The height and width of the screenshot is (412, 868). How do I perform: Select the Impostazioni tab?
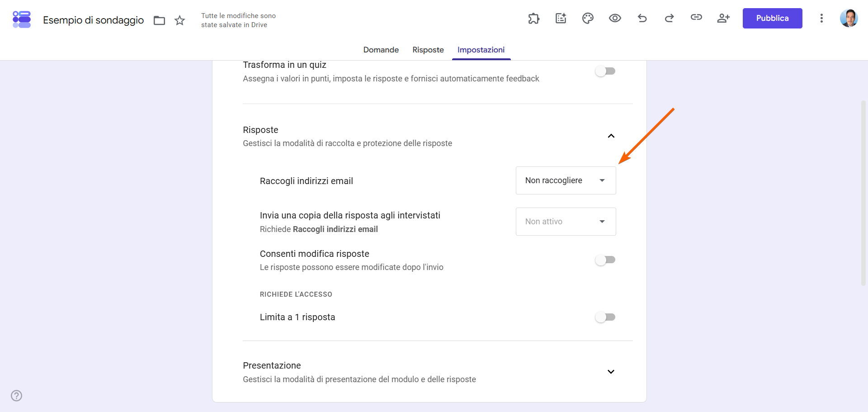[x=481, y=50]
